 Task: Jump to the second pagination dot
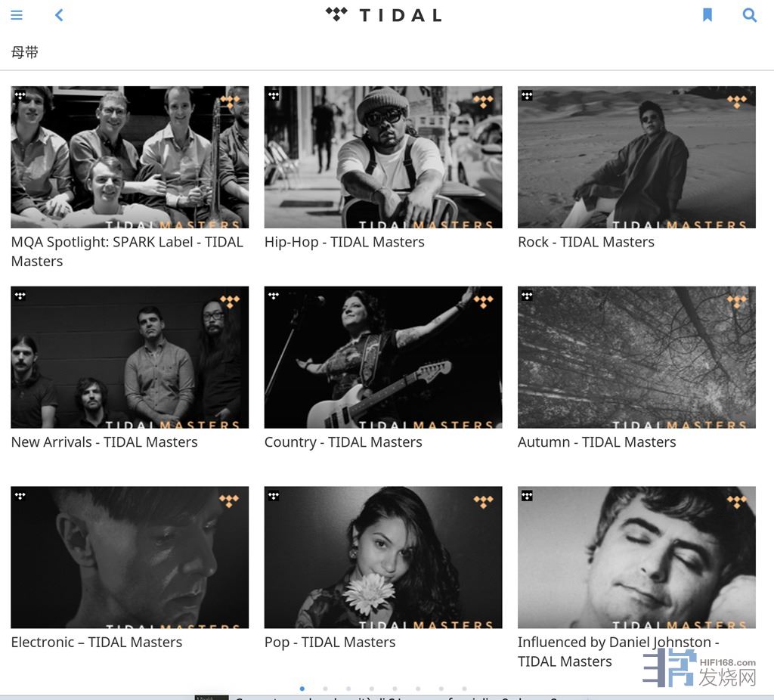(325, 689)
